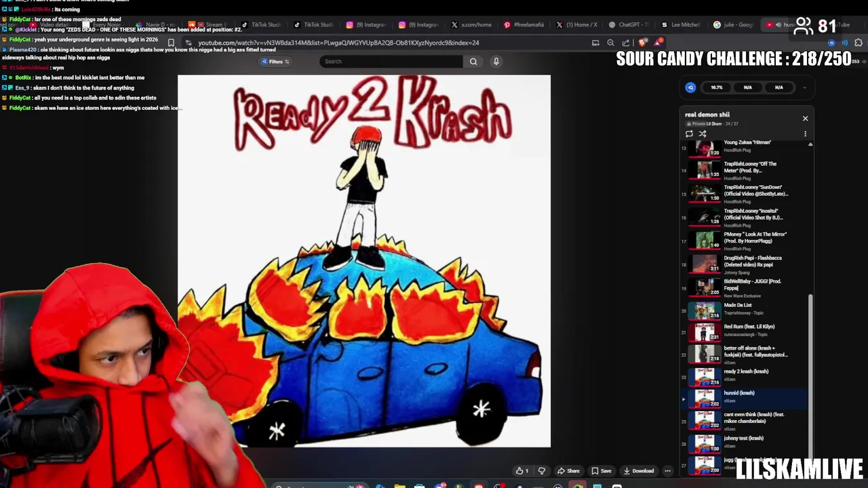
Task: Switch to the #freelamafia Pinterest tab
Action: 524,25
